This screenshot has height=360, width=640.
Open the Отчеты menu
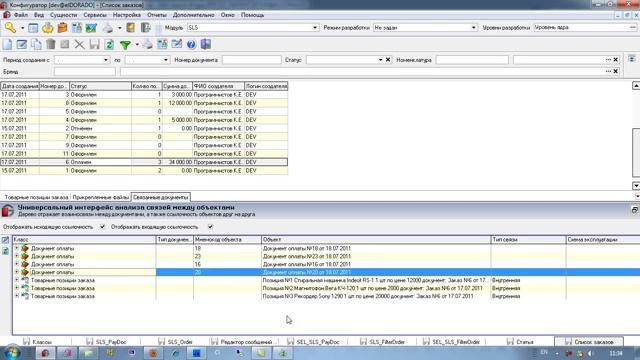coord(157,15)
